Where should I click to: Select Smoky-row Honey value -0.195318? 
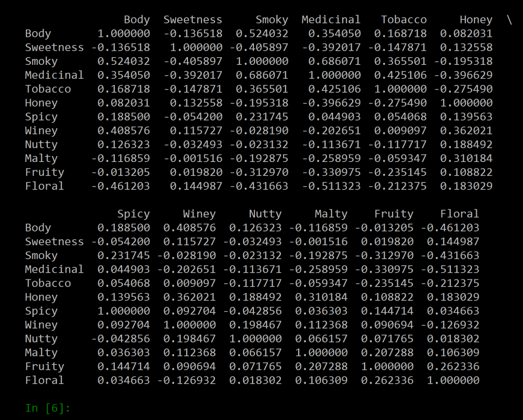tap(463, 61)
